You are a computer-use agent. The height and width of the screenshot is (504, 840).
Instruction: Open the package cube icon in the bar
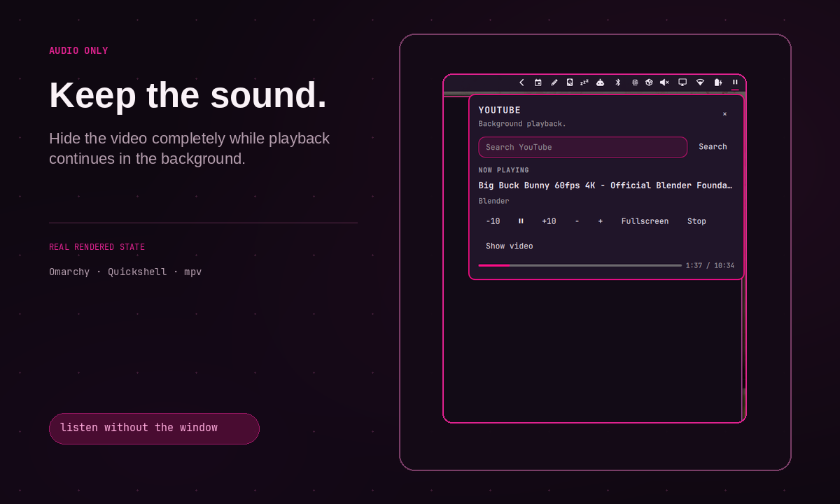click(649, 83)
